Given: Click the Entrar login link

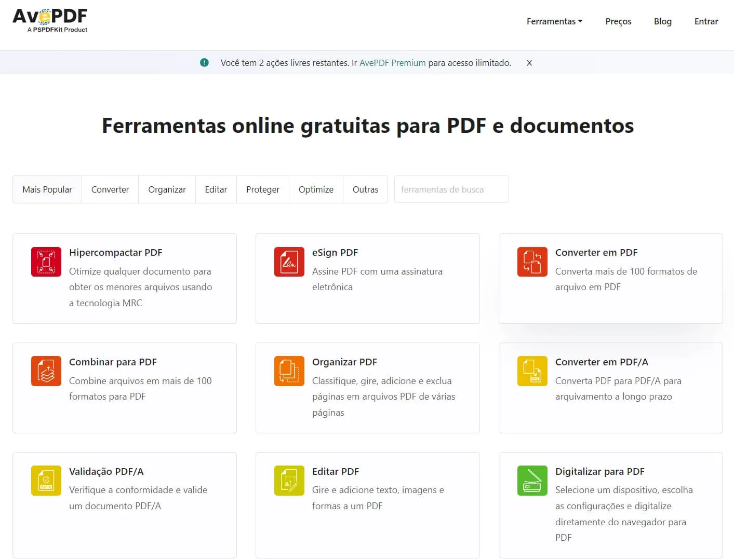Looking at the screenshot, I should (x=706, y=21).
